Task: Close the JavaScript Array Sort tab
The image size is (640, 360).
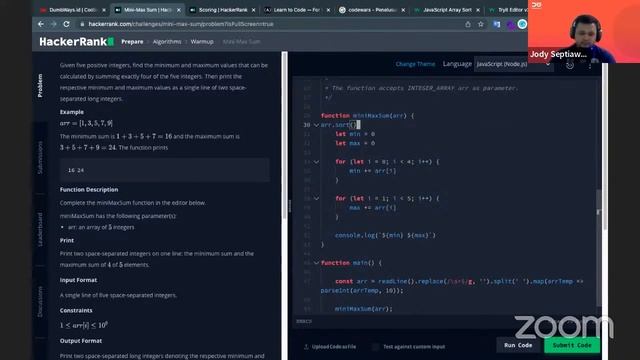Action: [x=478, y=10]
